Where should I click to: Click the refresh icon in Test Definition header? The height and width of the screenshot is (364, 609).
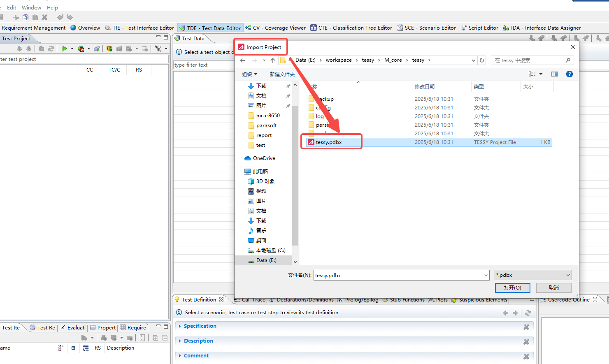point(528,313)
